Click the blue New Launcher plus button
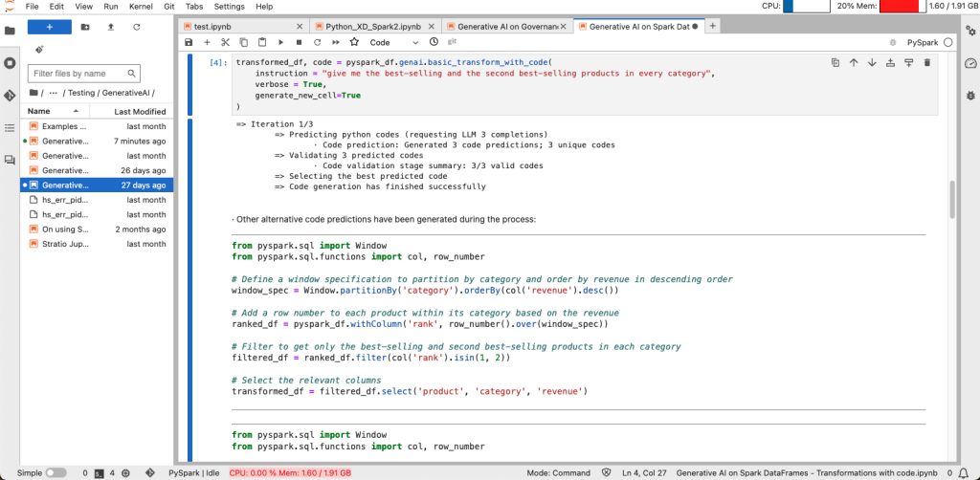 (x=49, y=27)
